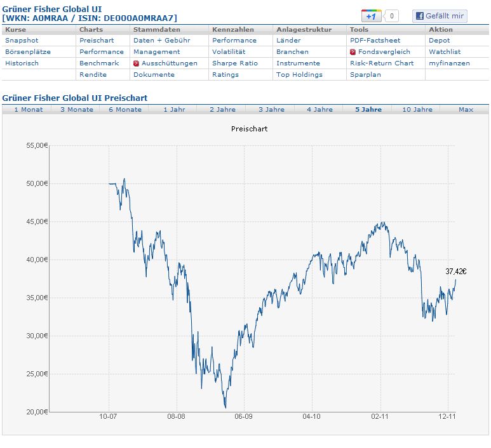The image size is (491, 448).
Task: Open the Ratings link
Action: [x=225, y=75]
